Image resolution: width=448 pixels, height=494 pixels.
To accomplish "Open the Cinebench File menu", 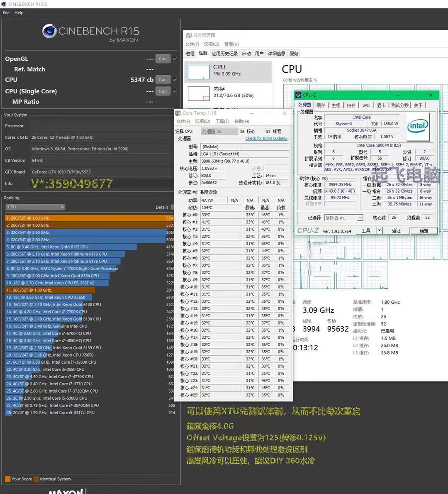I will click(x=6, y=12).
